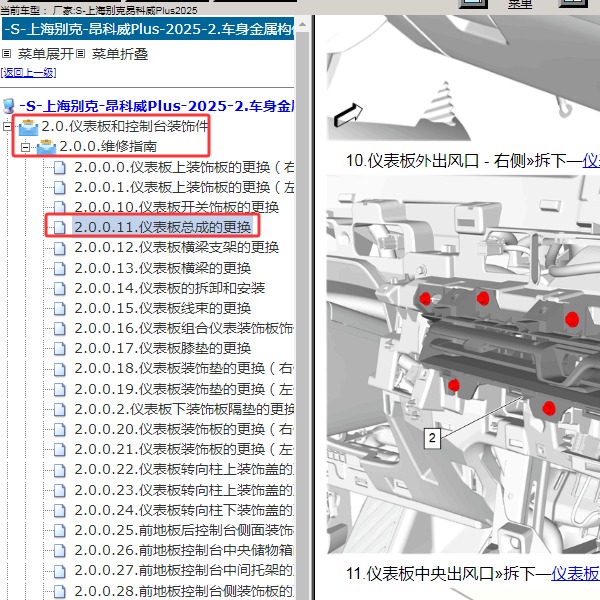
Task: Open 2.0.0.24.仪表板转向柱下装饰盖 entry
Action: 184,510
